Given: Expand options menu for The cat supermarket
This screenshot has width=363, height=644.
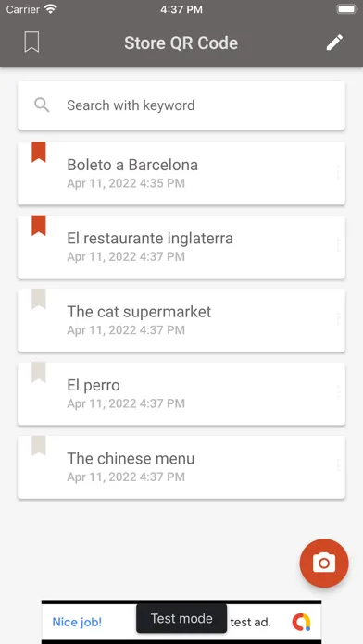Looking at the screenshot, I should point(338,319).
